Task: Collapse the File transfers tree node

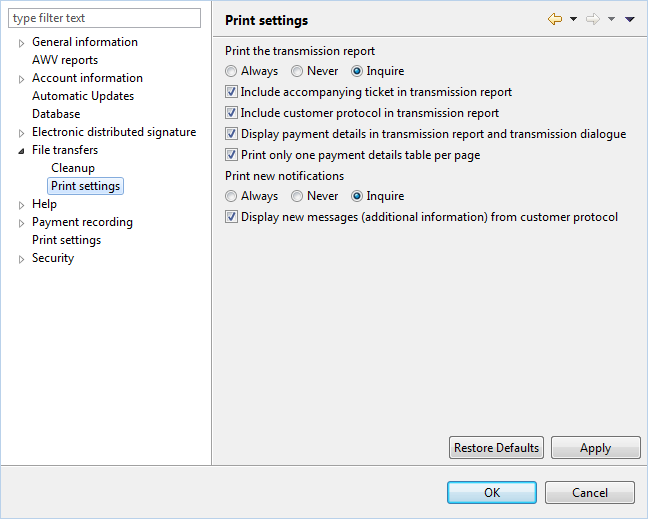Action: point(21,151)
